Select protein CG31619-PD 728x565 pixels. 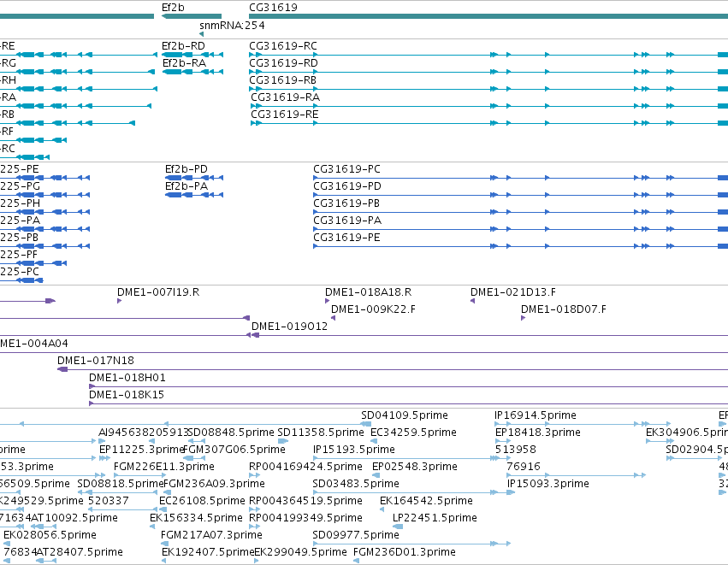coord(347,186)
